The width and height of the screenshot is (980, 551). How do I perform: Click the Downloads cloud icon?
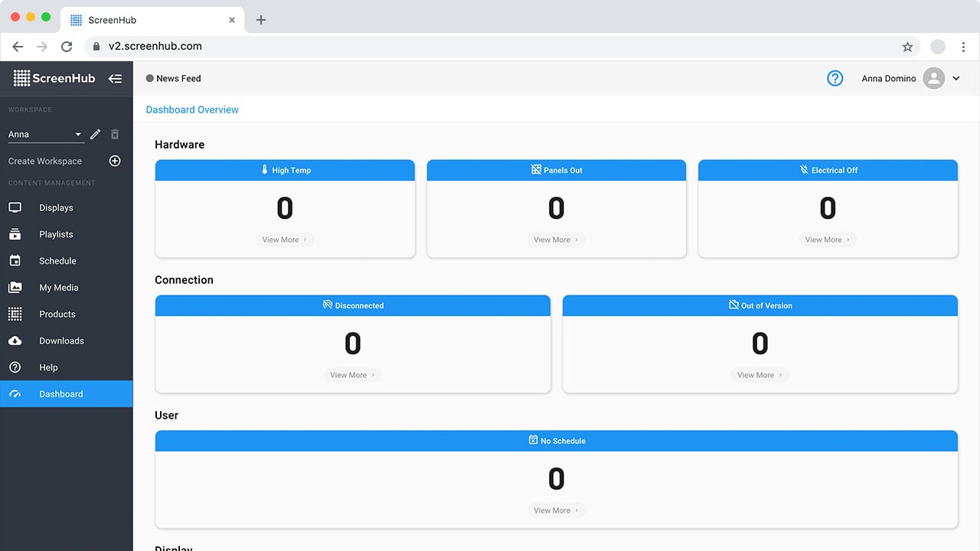click(x=15, y=341)
